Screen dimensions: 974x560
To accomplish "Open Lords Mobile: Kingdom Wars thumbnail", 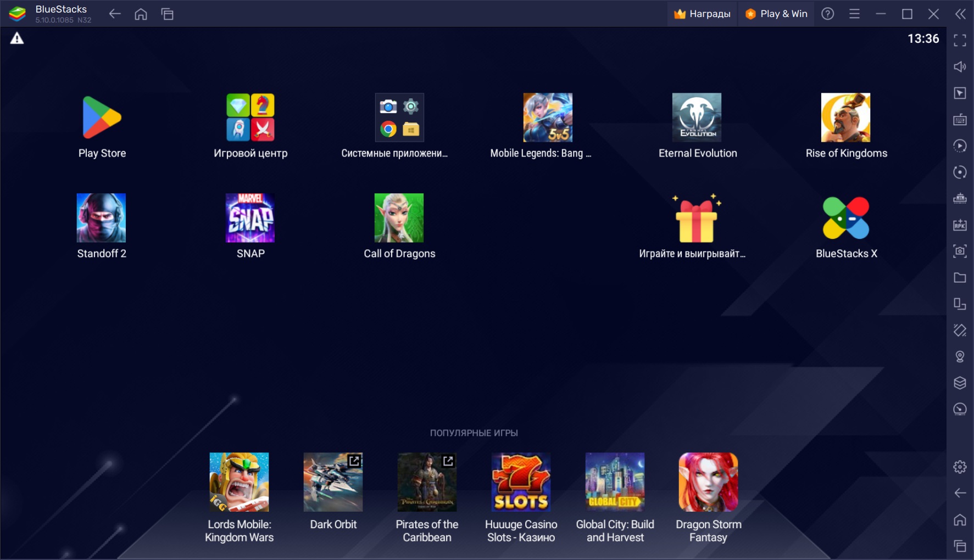I will pos(239,482).
